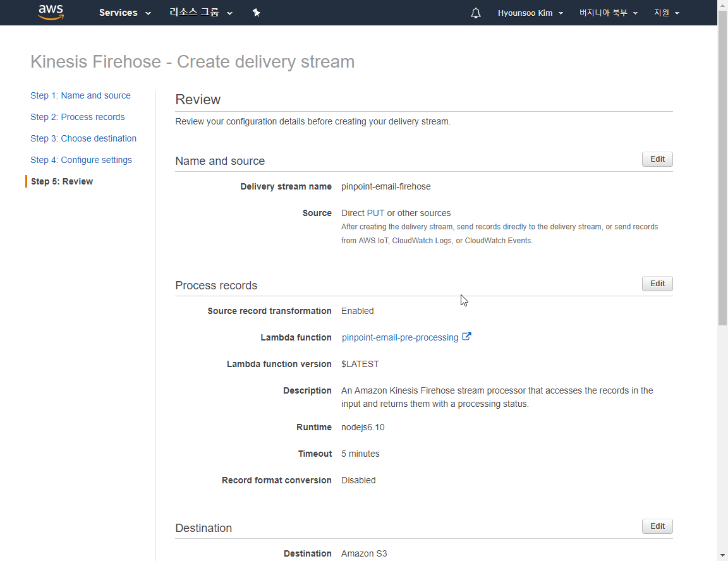Click the vertical scrollbar thumb
The width and height of the screenshot is (728, 561).
click(722, 167)
